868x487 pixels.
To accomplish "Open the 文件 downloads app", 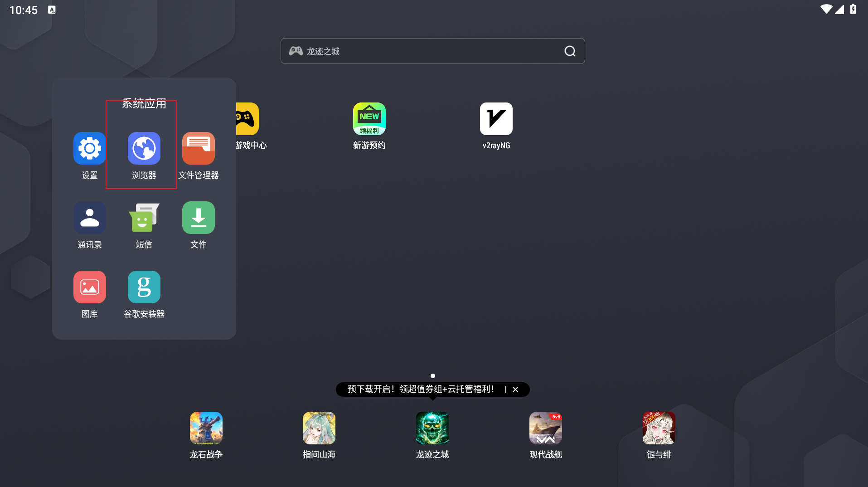I will tap(199, 218).
